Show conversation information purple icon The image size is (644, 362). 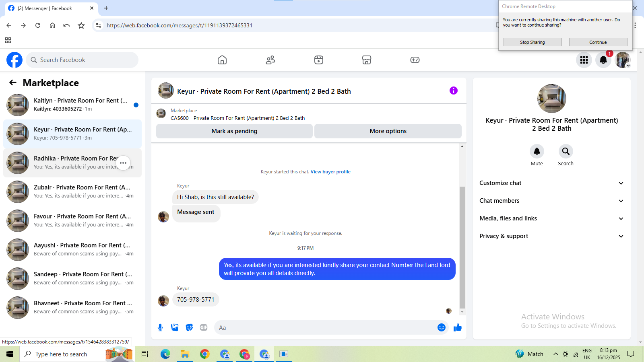[454, 90]
